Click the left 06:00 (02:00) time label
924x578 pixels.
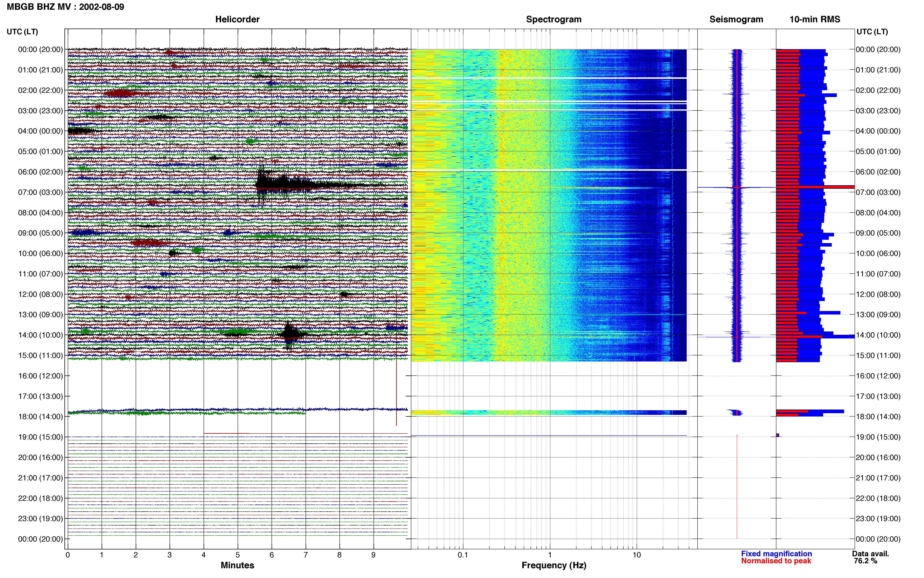coord(41,172)
